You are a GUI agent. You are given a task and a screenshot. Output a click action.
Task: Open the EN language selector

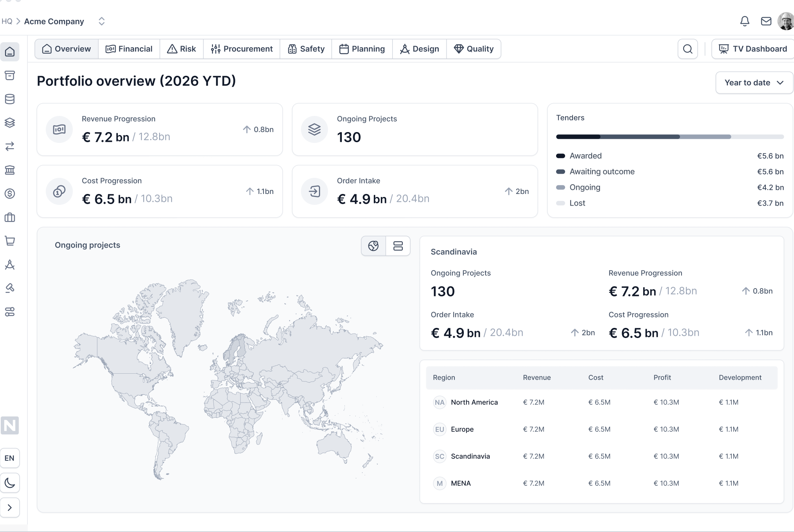coord(10,458)
